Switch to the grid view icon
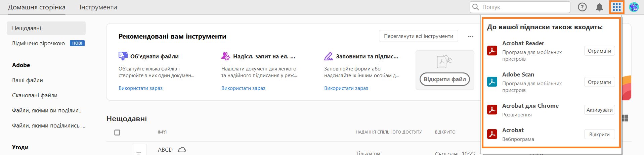Screen dimensions: 644x155 pos(625,118)
